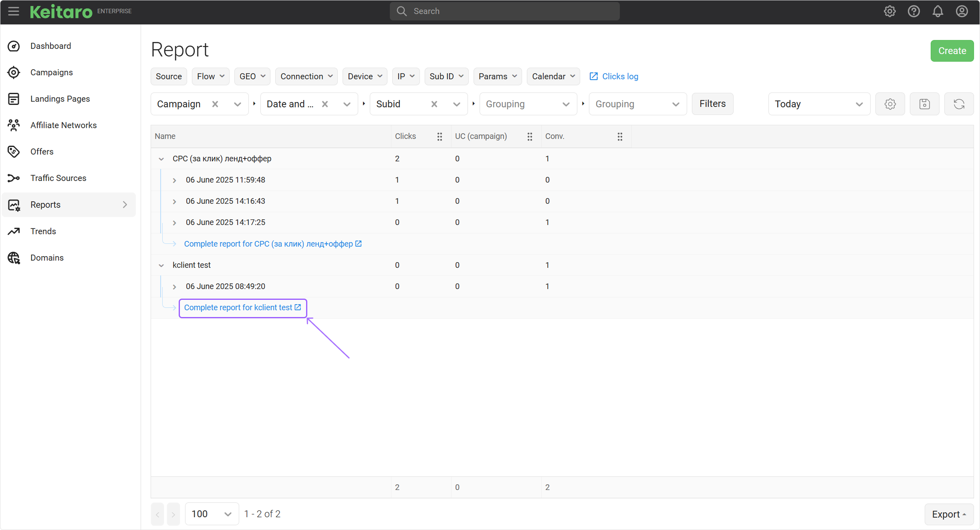The image size is (980, 530).
Task: Click the Domains globe icon
Action: click(x=14, y=258)
